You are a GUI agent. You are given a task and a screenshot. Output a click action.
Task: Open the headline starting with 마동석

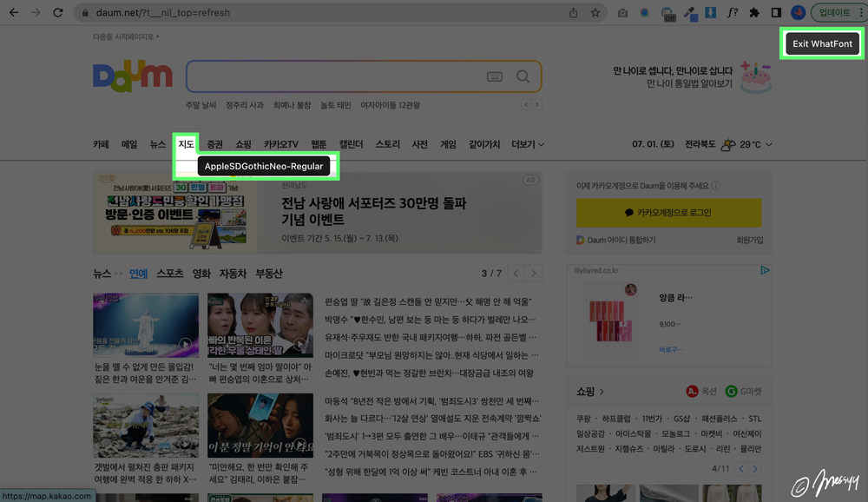tap(431, 400)
